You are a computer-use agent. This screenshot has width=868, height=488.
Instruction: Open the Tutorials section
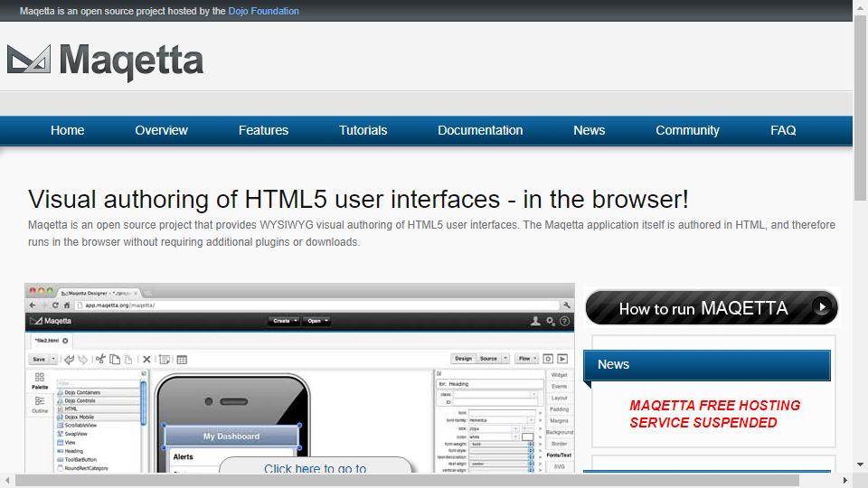click(363, 130)
